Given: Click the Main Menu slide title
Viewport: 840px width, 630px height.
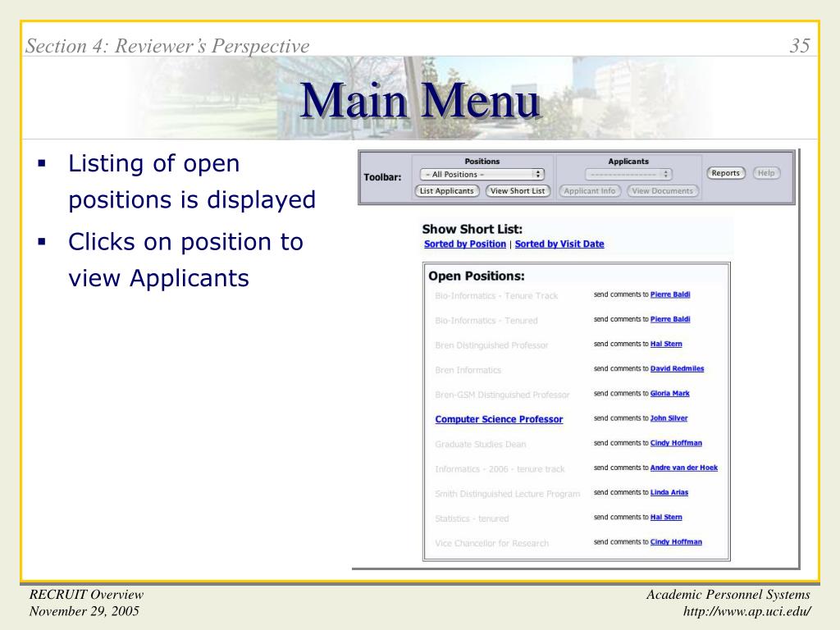Looking at the screenshot, I should (x=419, y=100).
